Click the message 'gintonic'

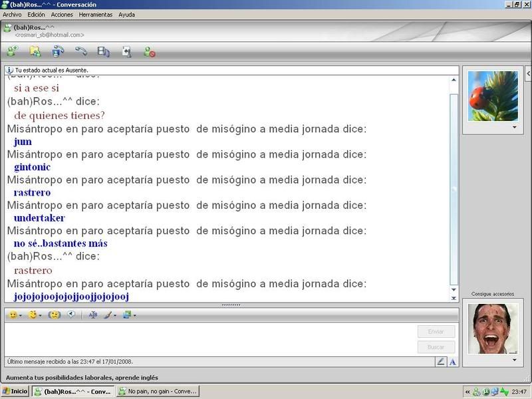point(32,167)
